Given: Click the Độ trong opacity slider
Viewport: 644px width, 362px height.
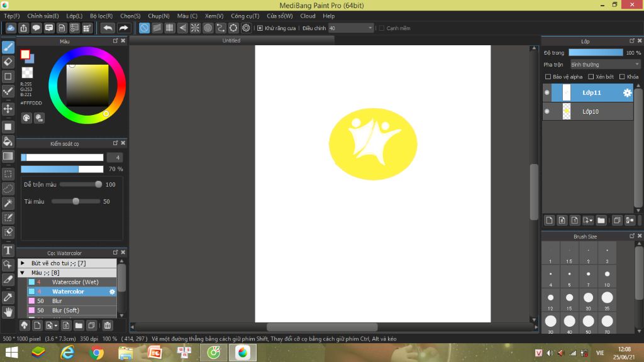Looking at the screenshot, I should click(x=596, y=53).
